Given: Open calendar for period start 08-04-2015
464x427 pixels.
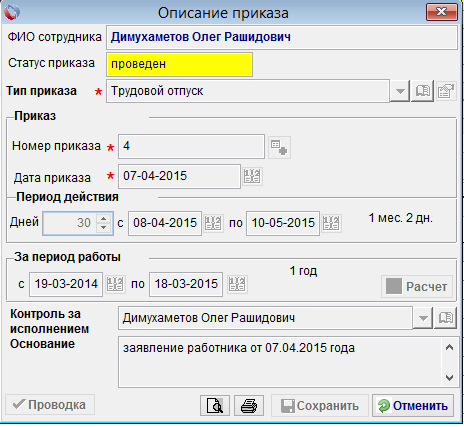Looking at the screenshot, I should (x=213, y=223).
